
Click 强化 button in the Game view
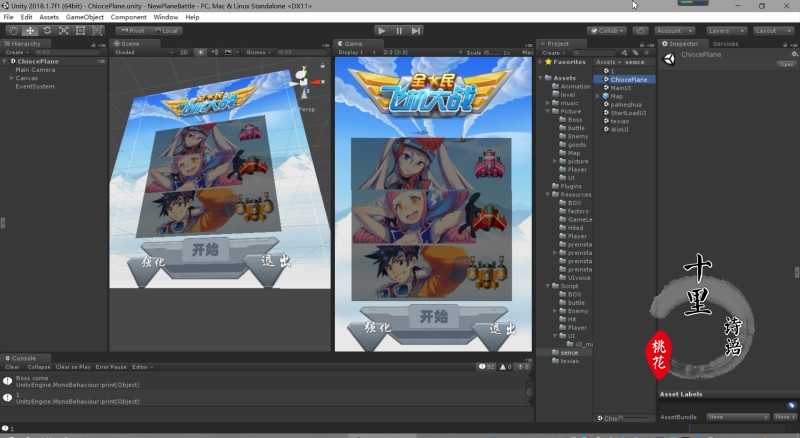(x=378, y=328)
